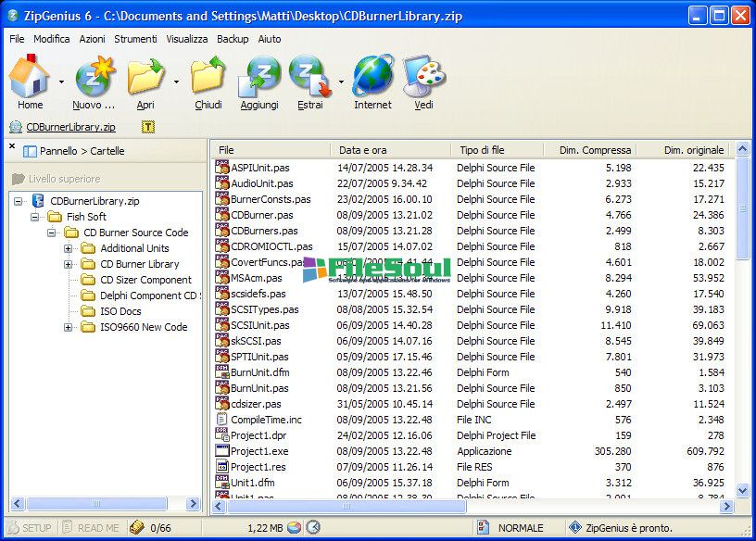Sort by Dim. Compressa column header
756x541 pixels.
(589, 150)
